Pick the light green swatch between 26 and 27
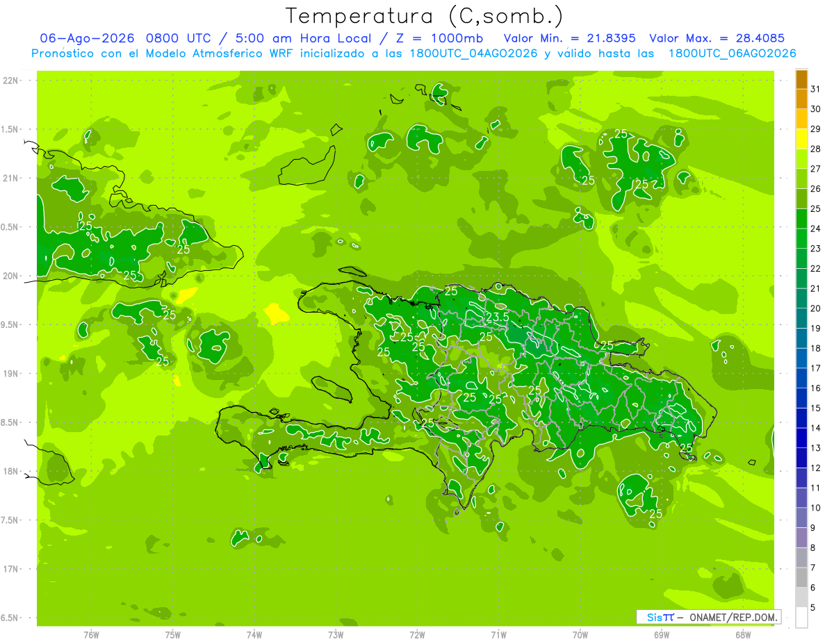 801,179
